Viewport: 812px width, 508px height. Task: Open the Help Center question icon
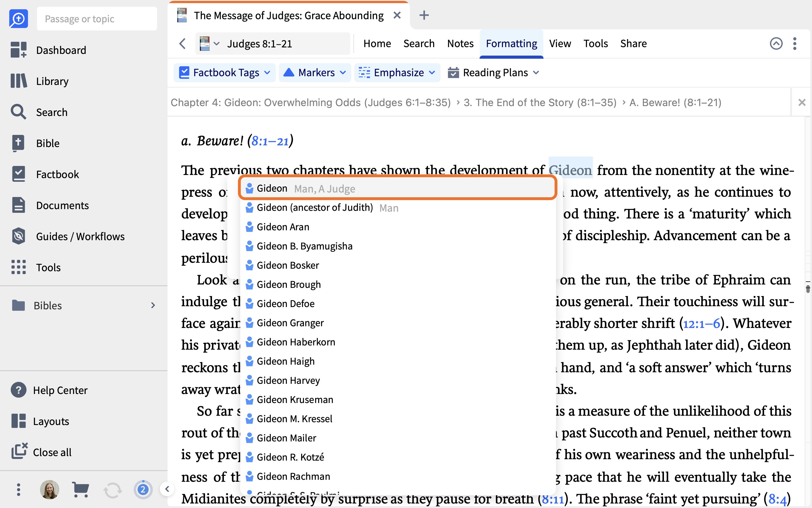(18, 390)
